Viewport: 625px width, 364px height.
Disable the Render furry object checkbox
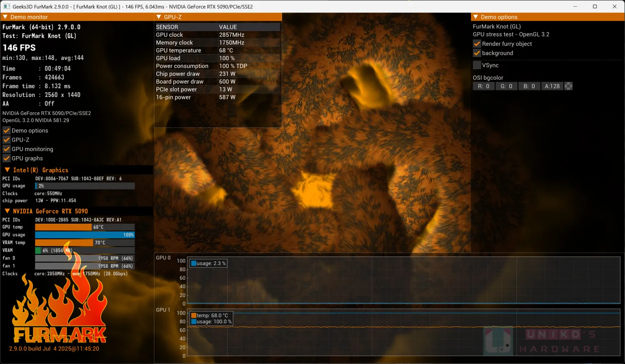[x=477, y=44]
